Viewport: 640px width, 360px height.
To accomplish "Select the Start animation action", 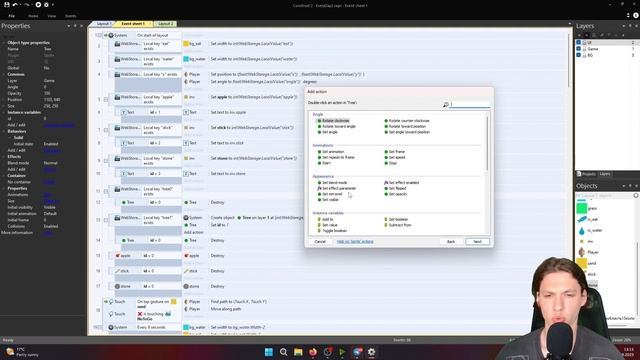I will (x=324, y=163).
